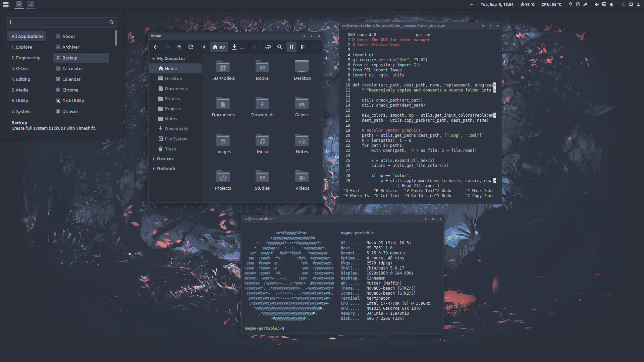Click the application menu search field
Image resolution: width=644 pixels, height=362 pixels.
coord(58,22)
